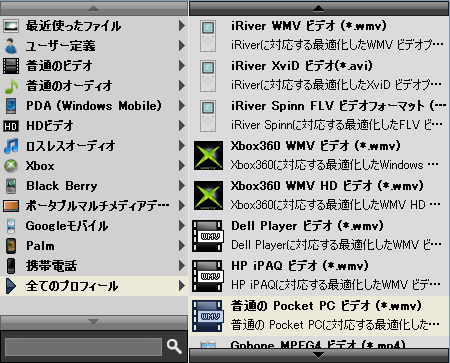Click the 普通のオーディオ music note icon
The height and width of the screenshot is (363, 450).
coord(11,86)
